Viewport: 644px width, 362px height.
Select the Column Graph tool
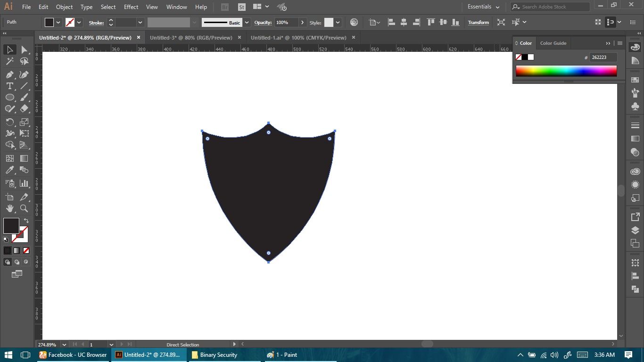coord(25,183)
